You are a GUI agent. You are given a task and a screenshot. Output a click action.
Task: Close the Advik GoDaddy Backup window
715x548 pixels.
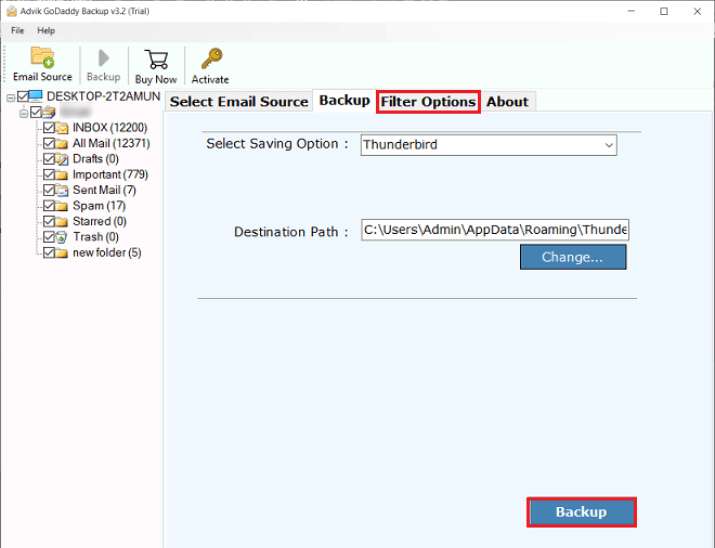697,11
